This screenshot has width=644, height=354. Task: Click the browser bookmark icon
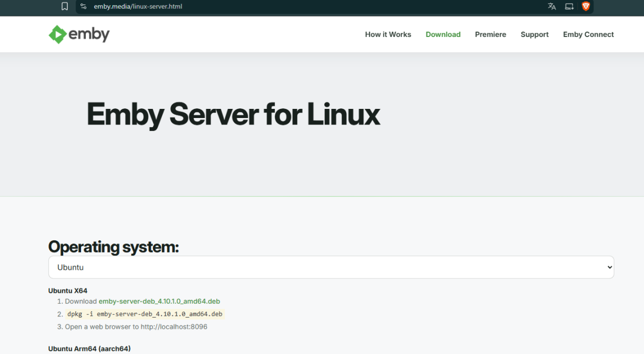pos(64,6)
